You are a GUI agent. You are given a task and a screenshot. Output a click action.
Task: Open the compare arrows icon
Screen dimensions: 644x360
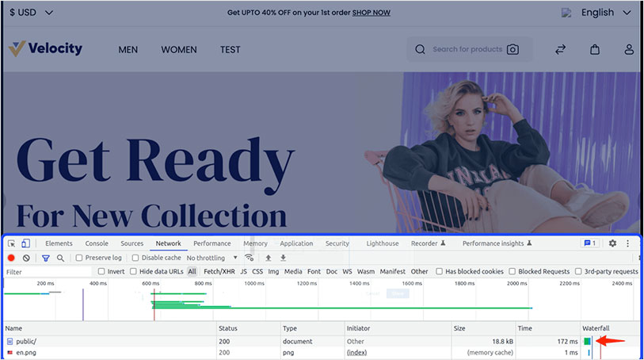click(x=561, y=49)
